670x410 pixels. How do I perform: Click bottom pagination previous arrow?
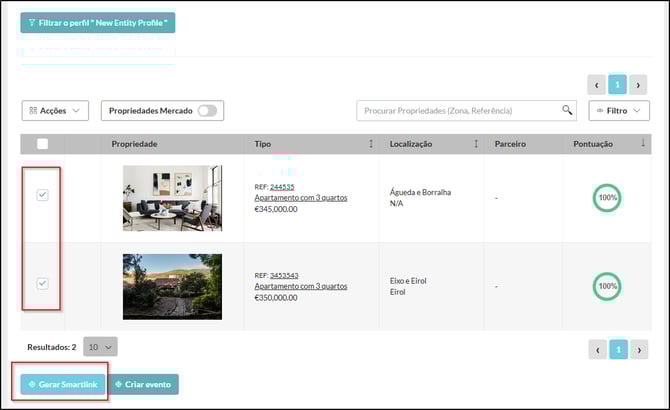pyautogui.click(x=597, y=349)
